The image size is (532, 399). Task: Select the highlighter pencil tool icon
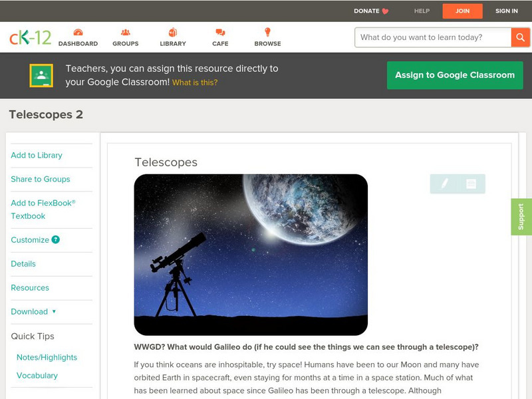click(444, 184)
